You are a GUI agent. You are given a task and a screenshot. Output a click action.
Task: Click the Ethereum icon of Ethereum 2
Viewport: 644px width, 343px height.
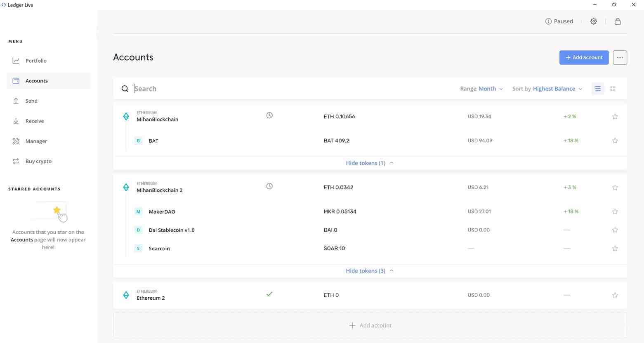(126, 295)
